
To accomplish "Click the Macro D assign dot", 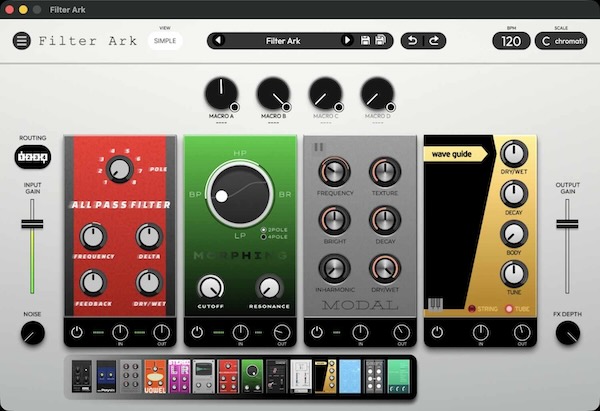I will 390,107.
